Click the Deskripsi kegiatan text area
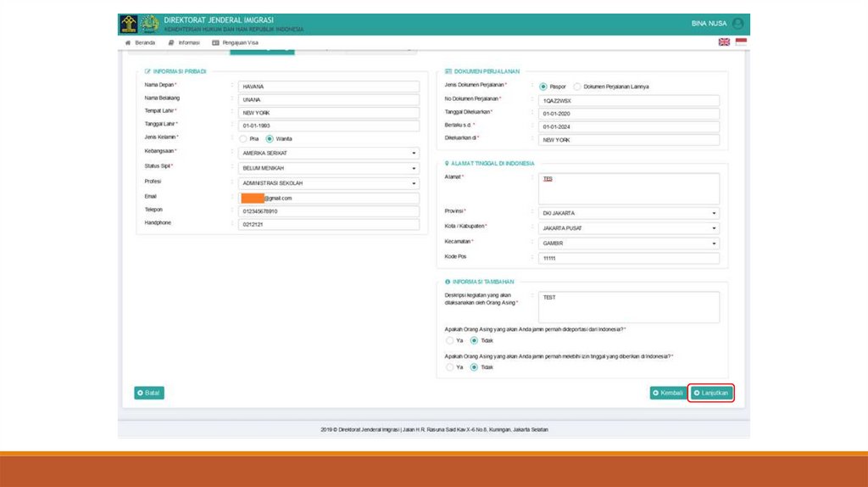Viewport: 868px width, 487px height. [629, 307]
